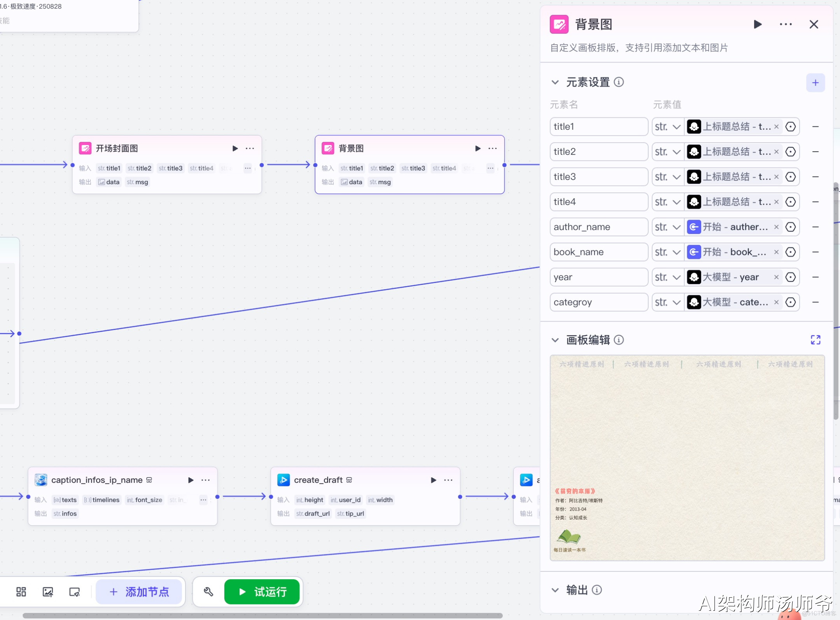
Task: Run the caption_infos_ip_name node
Action: coord(191,480)
